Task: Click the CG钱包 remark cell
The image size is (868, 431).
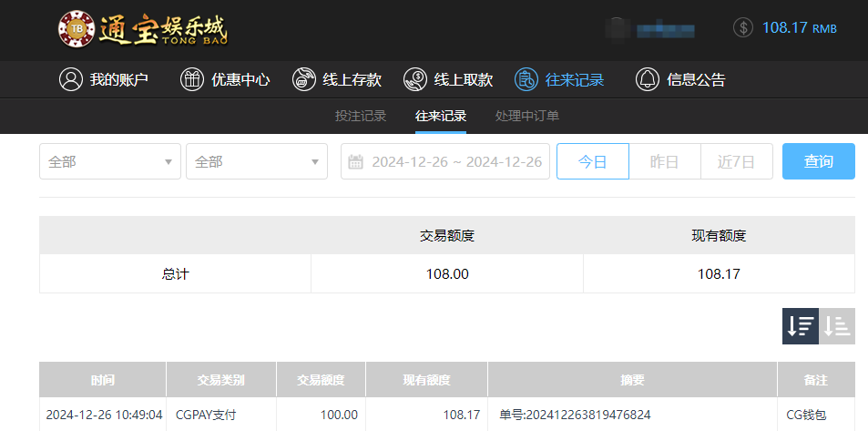Action: 805,415
